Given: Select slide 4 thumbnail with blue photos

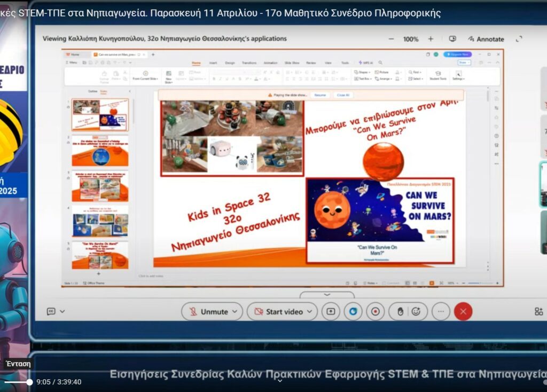Looking at the screenshot, I should click(x=100, y=222).
